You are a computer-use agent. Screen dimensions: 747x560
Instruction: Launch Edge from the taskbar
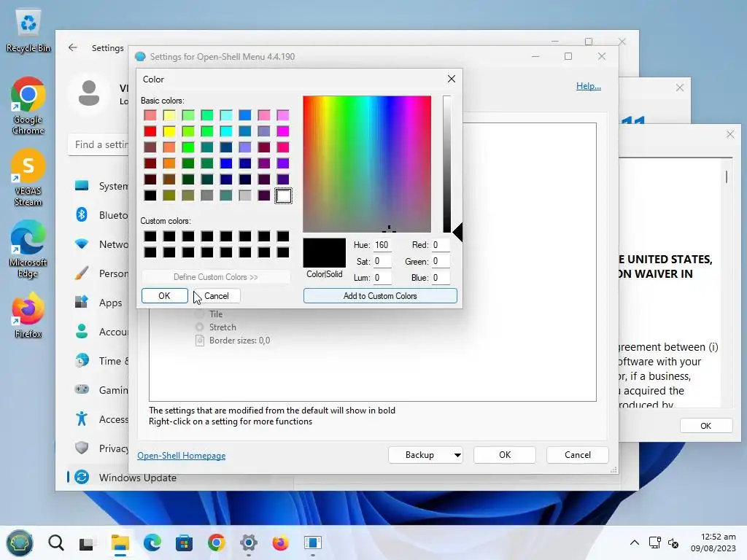coord(152,542)
